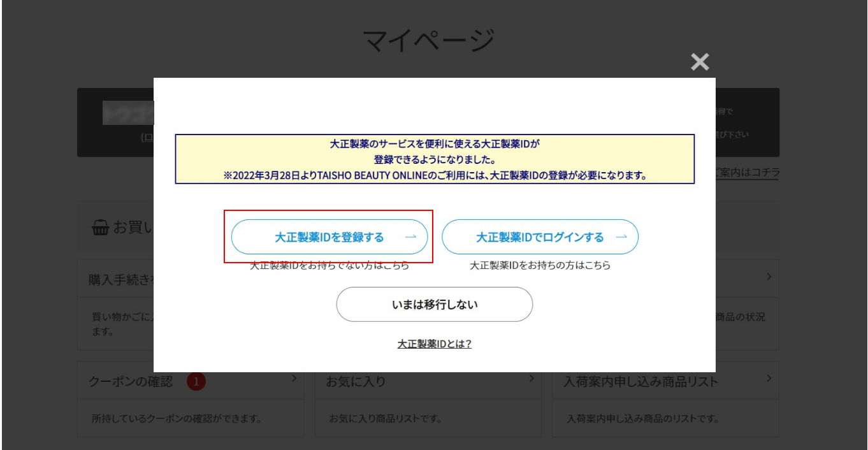Click ご案内はコチラ link behind dialog
Image resolution: width=868 pixels, height=450 pixels.
[x=747, y=172]
